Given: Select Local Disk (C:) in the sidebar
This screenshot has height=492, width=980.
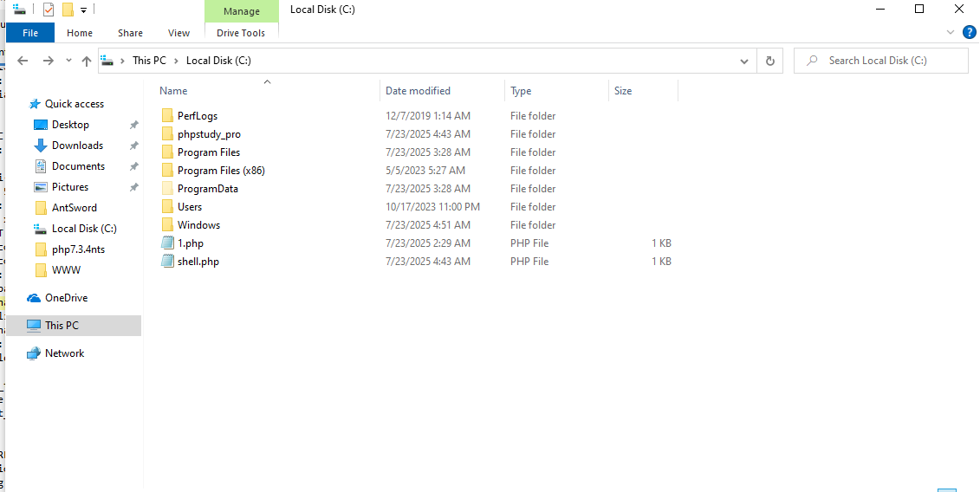Looking at the screenshot, I should click(84, 228).
